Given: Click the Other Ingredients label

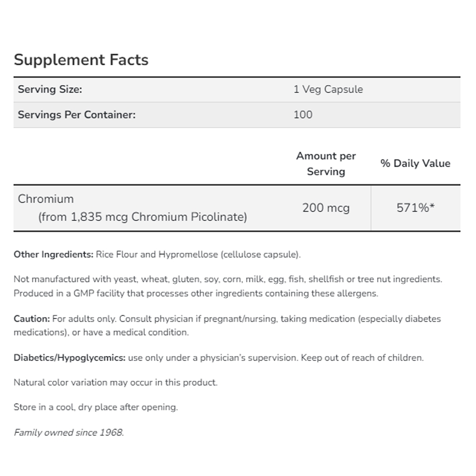Looking at the screenshot, I should point(53,254).
